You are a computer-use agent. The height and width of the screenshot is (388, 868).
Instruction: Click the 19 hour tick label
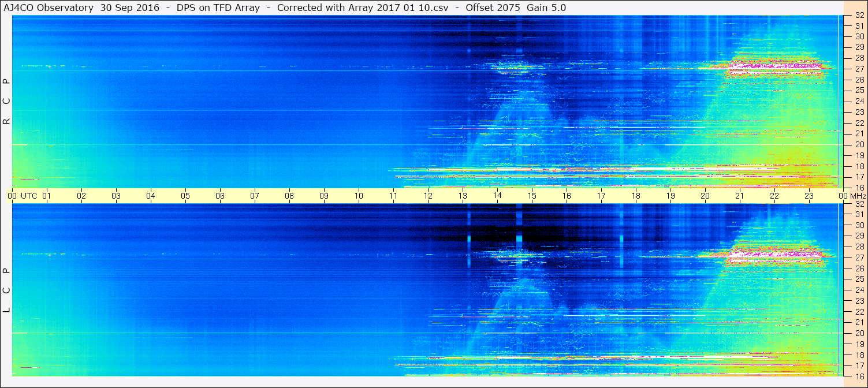[x=670, y=196]
